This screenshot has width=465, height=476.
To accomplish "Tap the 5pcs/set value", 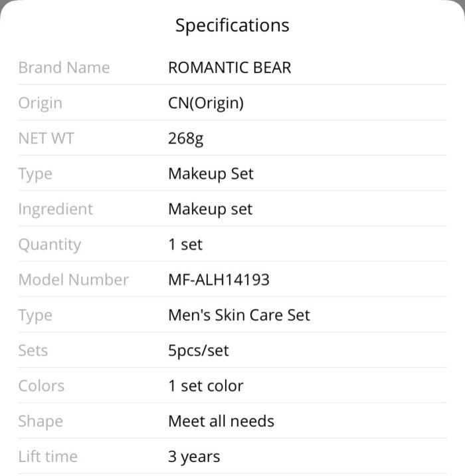I will tap(199, 350).
